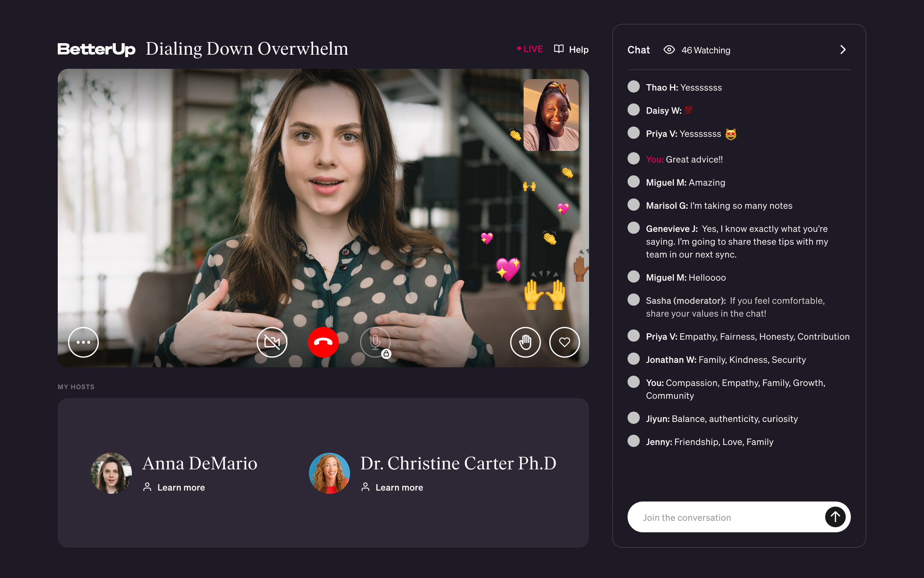Click Sasha moderator's chat avatar
The image size is (924, 578).
click(x=633, y=300)
